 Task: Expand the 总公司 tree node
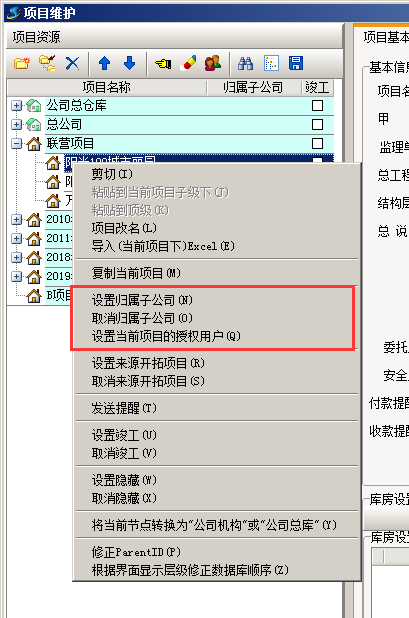click(x=16, y=125)
